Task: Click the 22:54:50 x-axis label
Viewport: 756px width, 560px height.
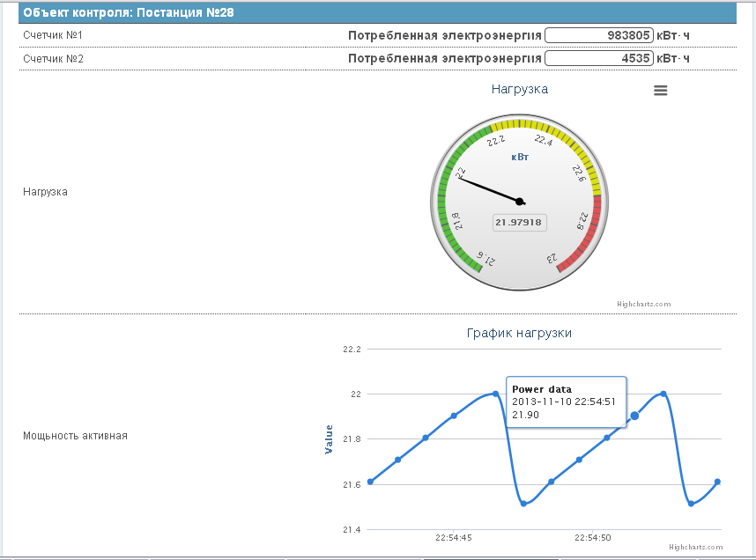Action: click(593, 537)
